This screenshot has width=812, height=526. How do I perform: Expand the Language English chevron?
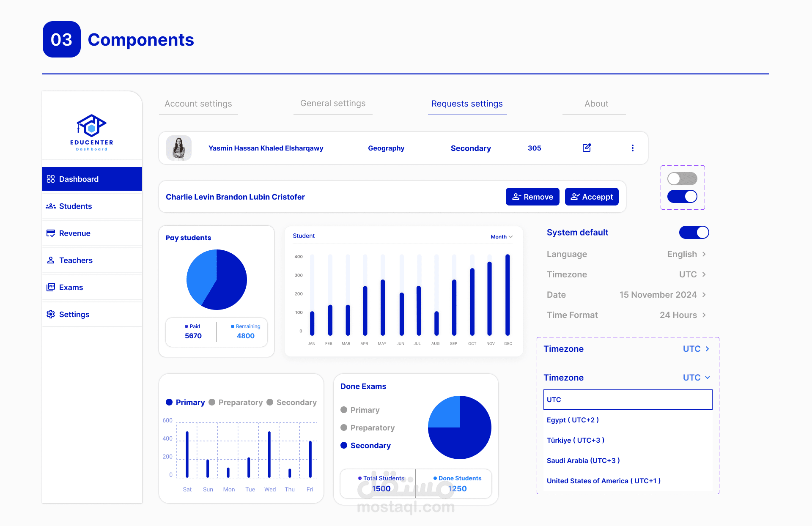pos(704,254)
